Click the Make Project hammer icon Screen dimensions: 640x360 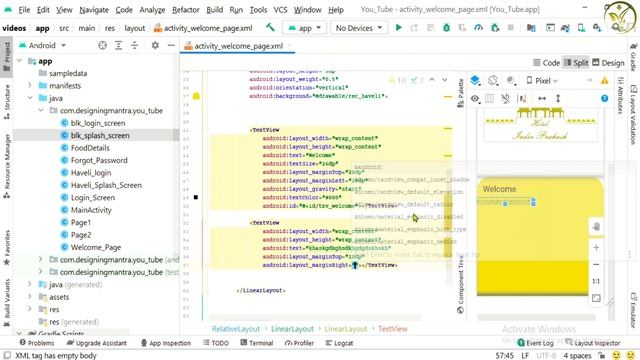pos(270,27)
